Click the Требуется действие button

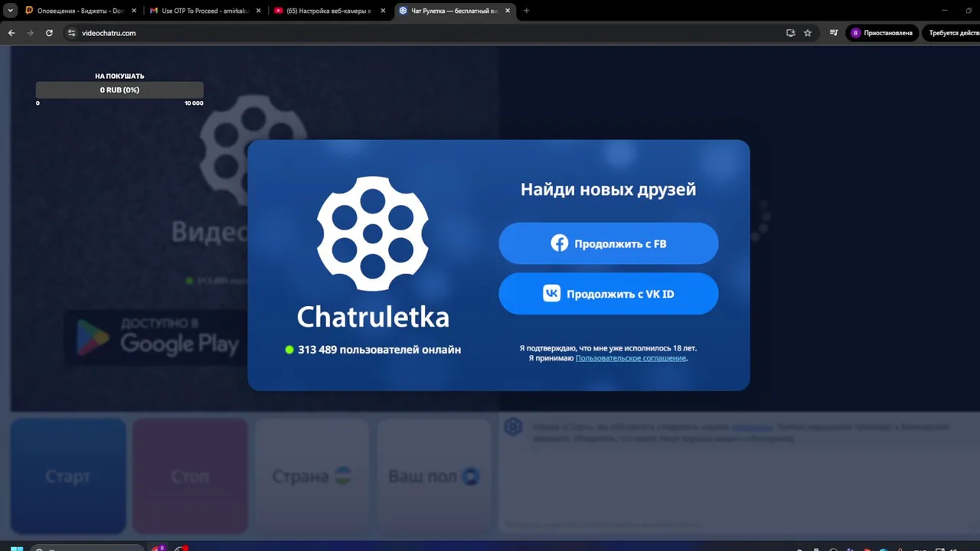click(952, 33)
